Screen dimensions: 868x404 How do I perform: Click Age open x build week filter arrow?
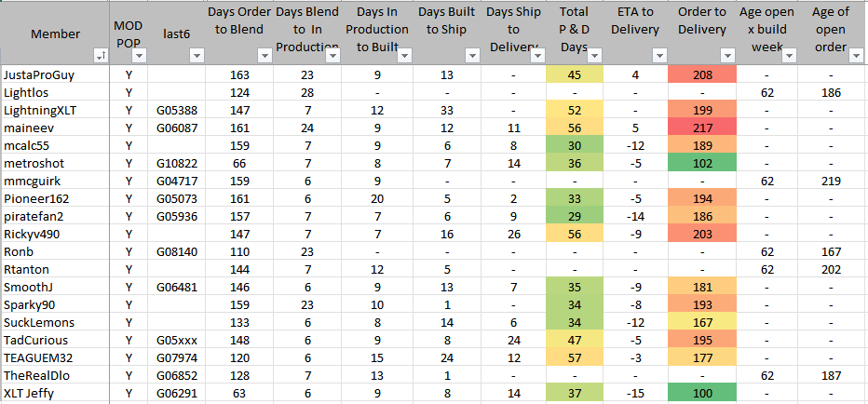[x=789, y=57]
